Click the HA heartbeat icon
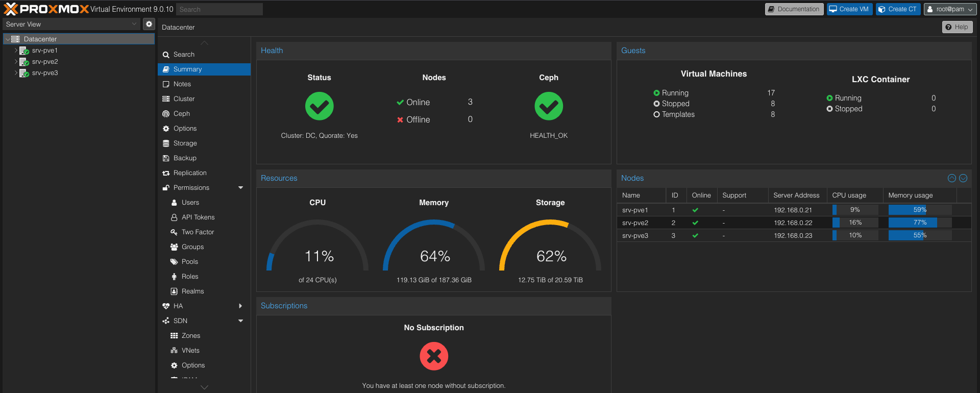Image resolution: width=980 pixels, height=393 pixels. pyautogui.click(x=166, y=306)
